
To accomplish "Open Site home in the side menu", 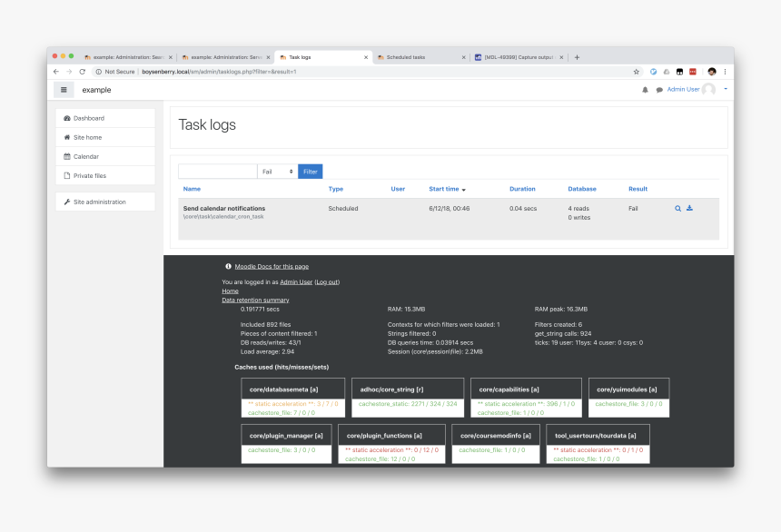I will tap(105, 137).
